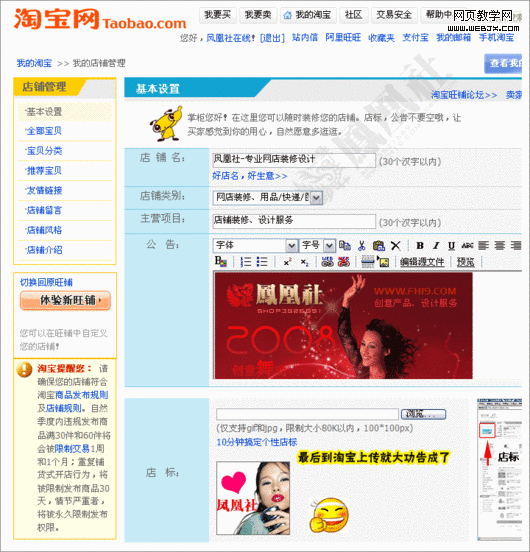Select 店铺风格 in the sidebar

tap(44, 230)
